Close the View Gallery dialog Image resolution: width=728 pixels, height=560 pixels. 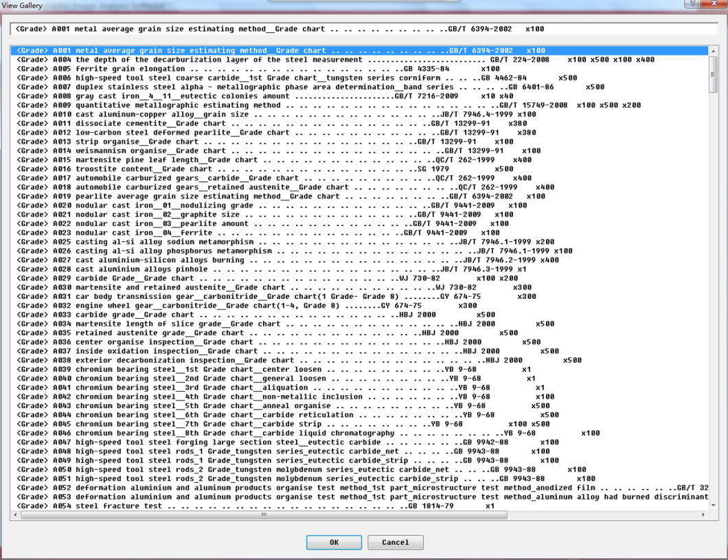pyautogui.click(x=714, y=4)
